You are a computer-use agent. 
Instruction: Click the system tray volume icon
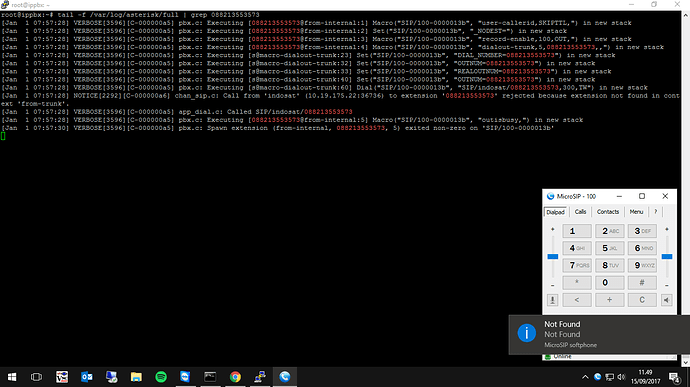pos(621,377)
